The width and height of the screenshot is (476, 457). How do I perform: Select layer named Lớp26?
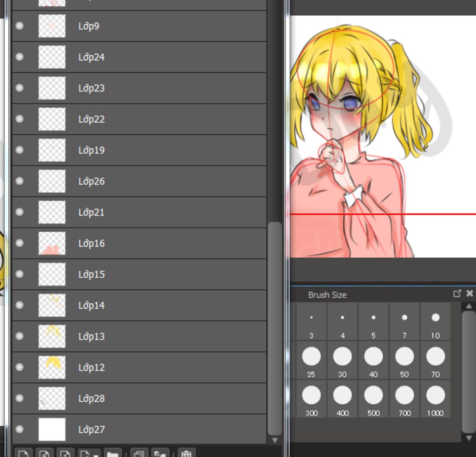139,181
